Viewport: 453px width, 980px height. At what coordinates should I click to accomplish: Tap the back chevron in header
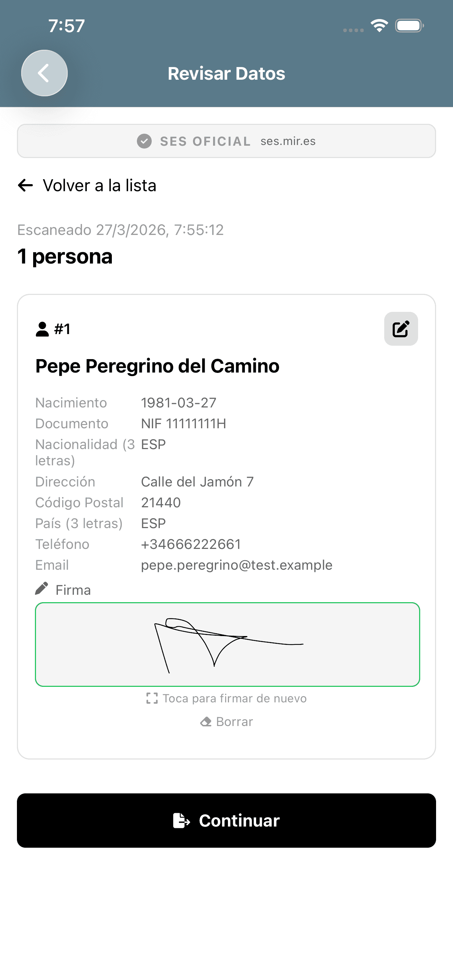click(44, 73)
